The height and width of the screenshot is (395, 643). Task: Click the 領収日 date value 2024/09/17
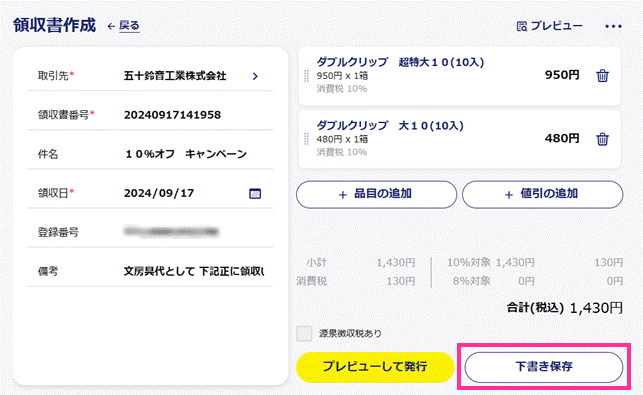[x=159, y=193]
